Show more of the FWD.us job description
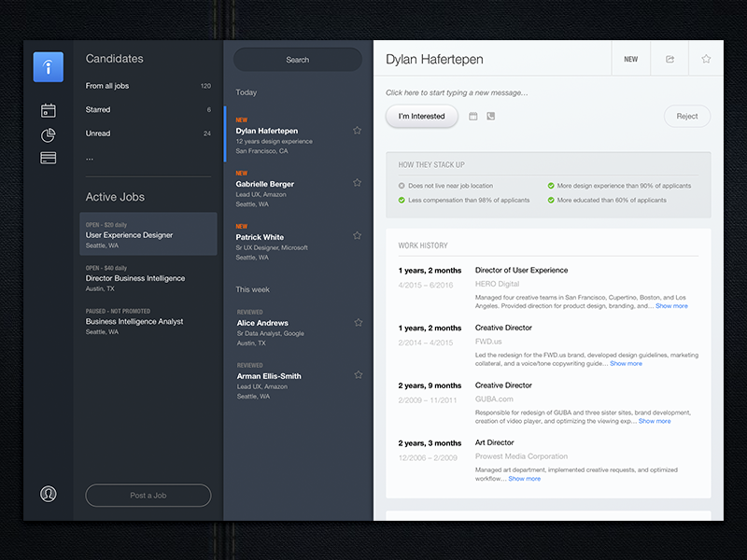The height and width of the screenshot is (560, 747). click(626, 363)
